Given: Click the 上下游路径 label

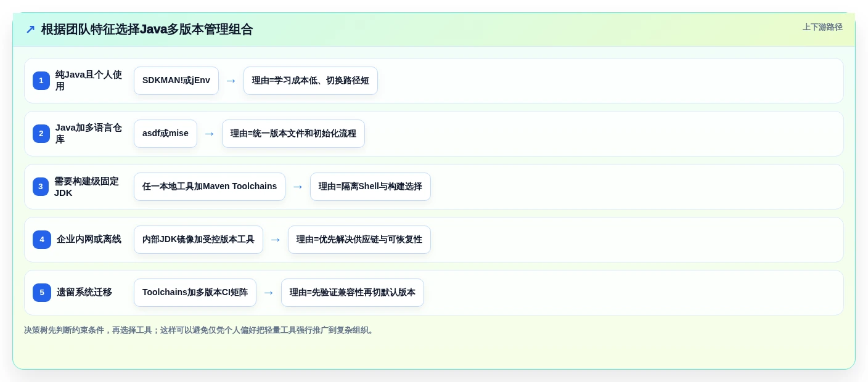Looking at the screenshot, I should pyautogui.click(x=822, y=27).
